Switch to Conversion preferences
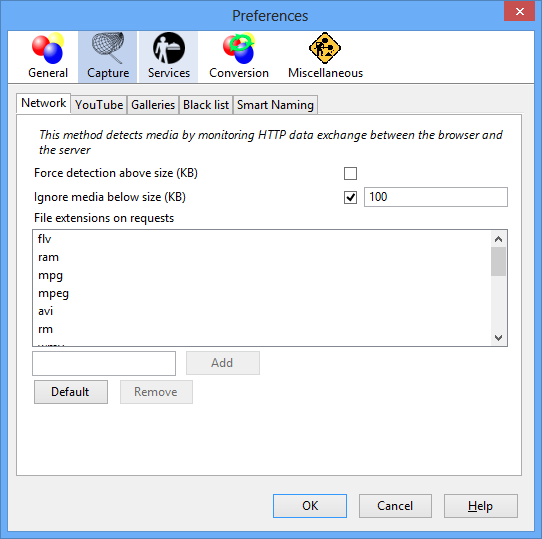This screenshot has height=539, width=542. pos(239,56)
